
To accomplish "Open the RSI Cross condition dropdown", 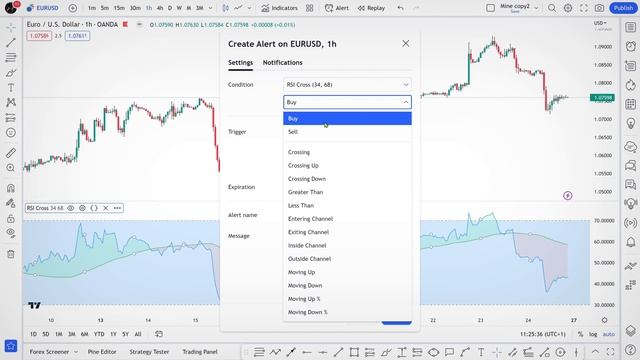I will coord(347,84).
